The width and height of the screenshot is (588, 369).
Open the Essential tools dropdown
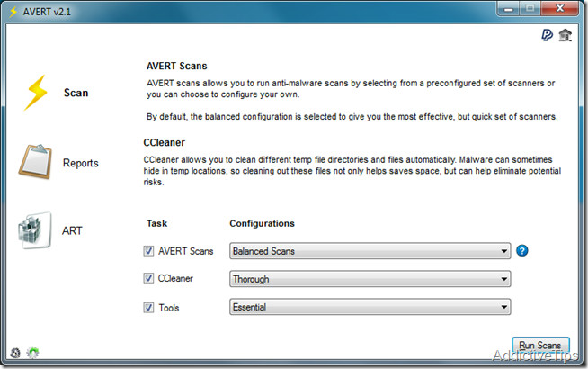tap(370, 307)
